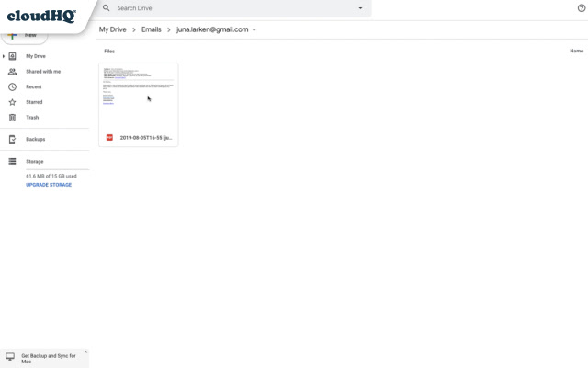Click the Shared with me people icon
Image resolution: width=588 pixels, height=368 pixels.
pos(12,72)
